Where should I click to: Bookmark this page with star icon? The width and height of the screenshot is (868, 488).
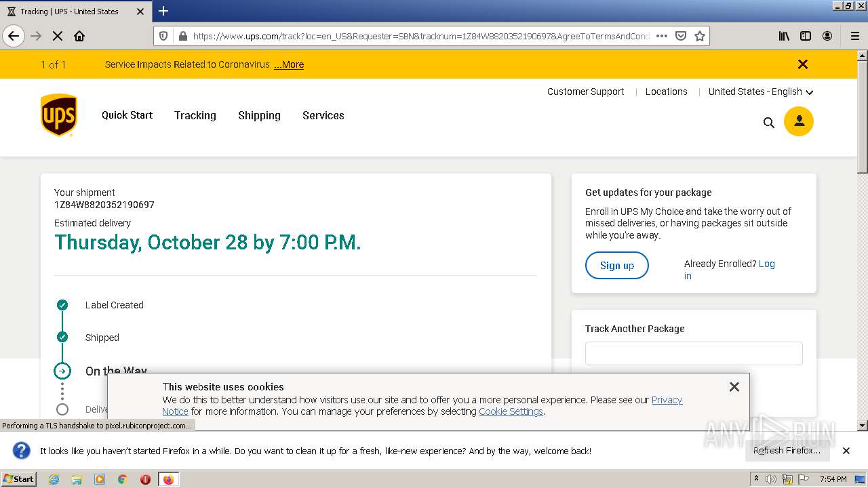[x=700, y=36]
